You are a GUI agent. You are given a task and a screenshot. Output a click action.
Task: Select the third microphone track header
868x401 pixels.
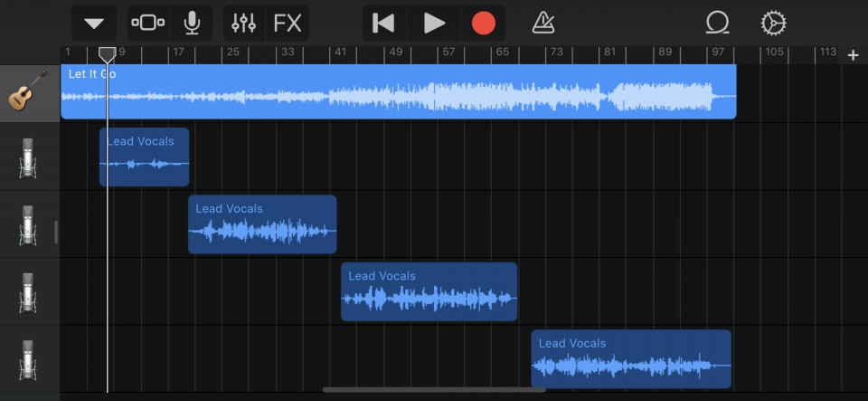click(29, 291)
